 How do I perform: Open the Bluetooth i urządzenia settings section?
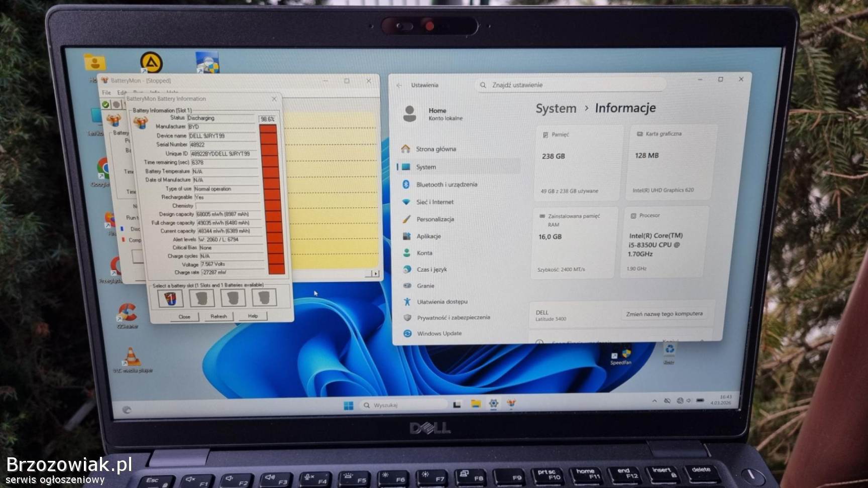446,184
